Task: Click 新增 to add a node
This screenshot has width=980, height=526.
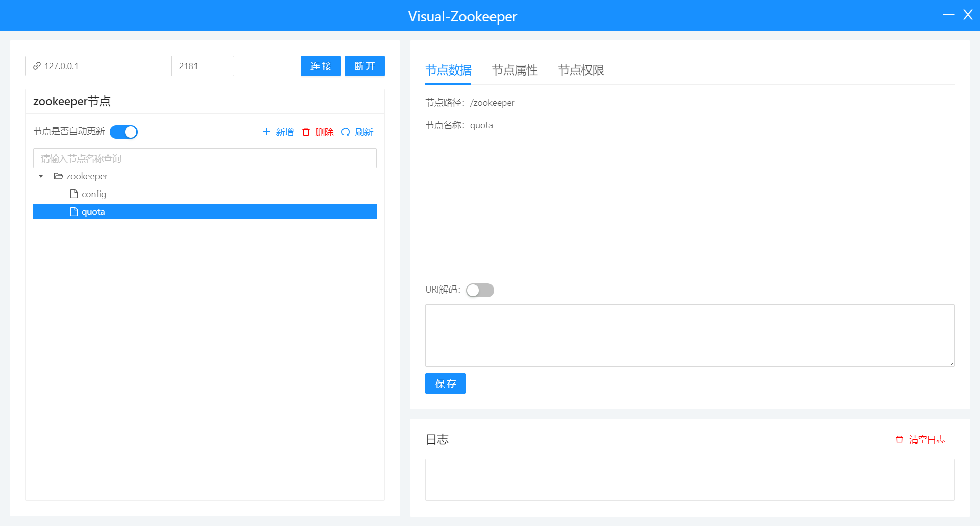Action: click(x=284, y=132)
